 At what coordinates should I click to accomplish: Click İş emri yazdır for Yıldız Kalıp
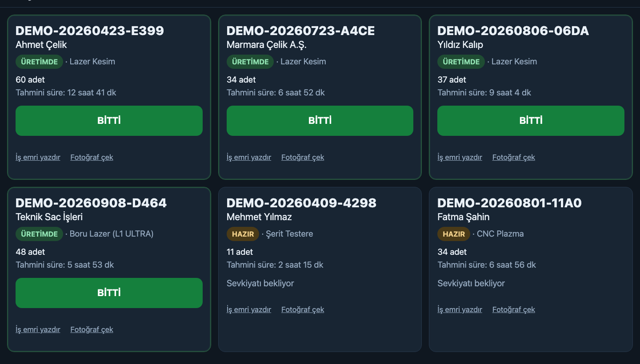click(x=460, y=157)
